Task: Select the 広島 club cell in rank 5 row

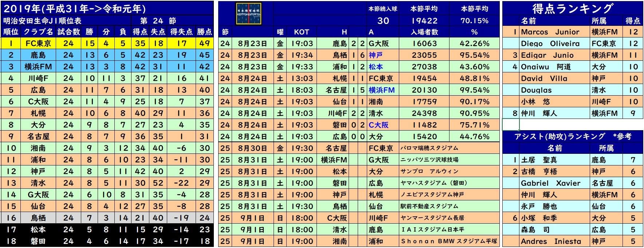Action: click(38, 90)
